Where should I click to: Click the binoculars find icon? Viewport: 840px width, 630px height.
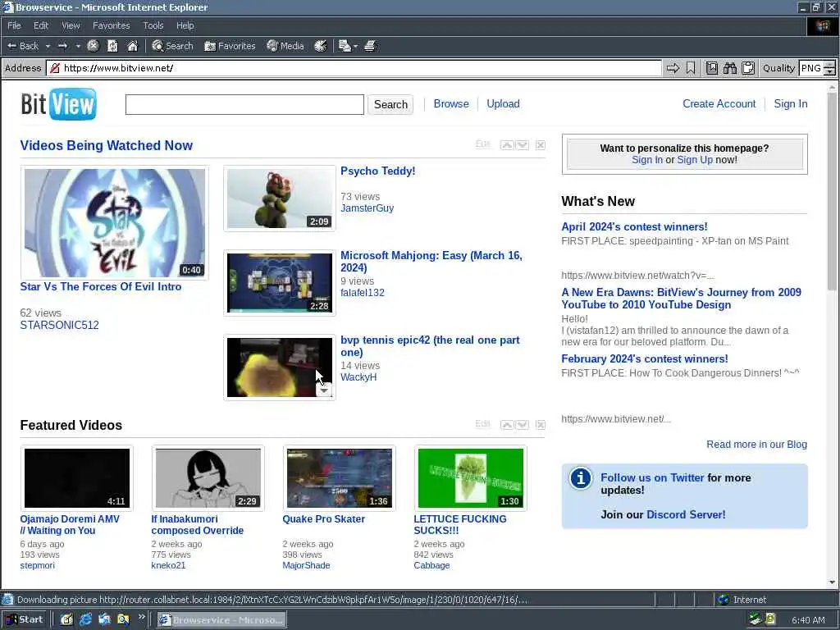point(729,68)
